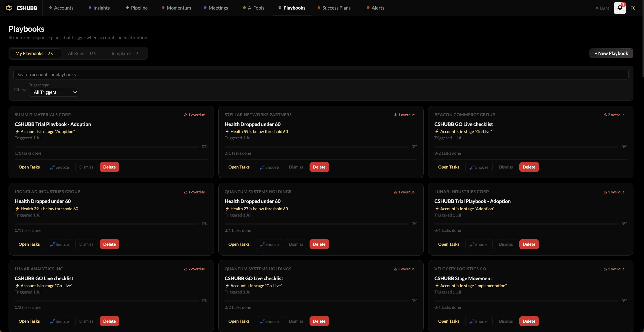Delete the Summit Materials Corp playbook
This screenshot has height=332, width=644.
(110, 167)
